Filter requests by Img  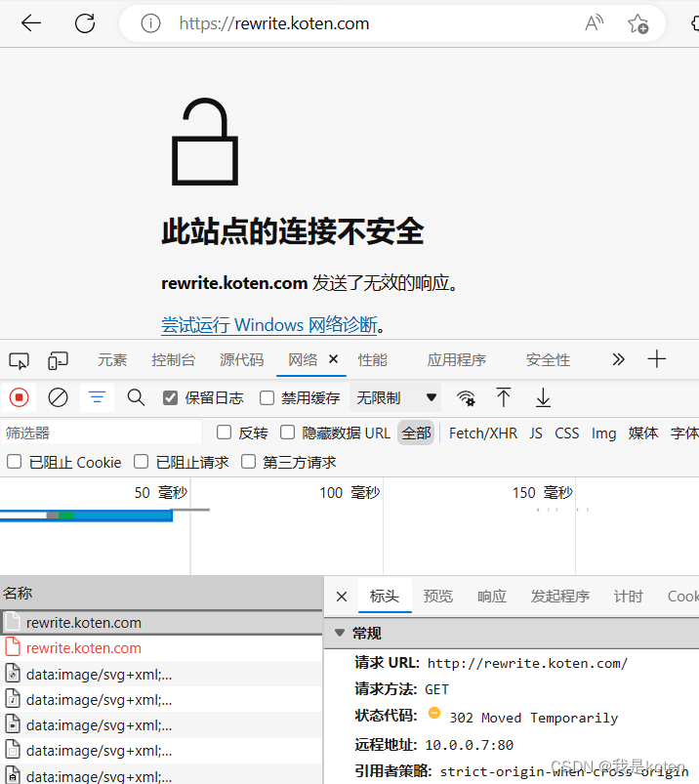tap(603, 433)
